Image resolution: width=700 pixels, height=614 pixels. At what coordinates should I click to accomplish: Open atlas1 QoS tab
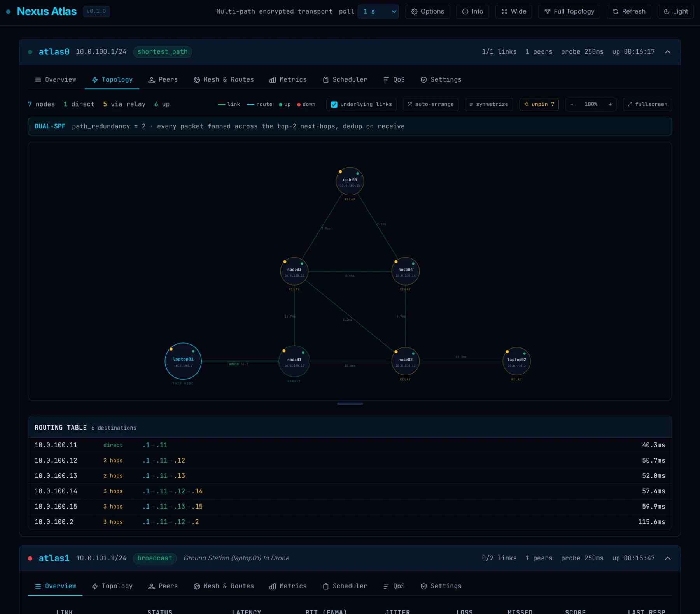pyautogui.click(x=394, y=586)
